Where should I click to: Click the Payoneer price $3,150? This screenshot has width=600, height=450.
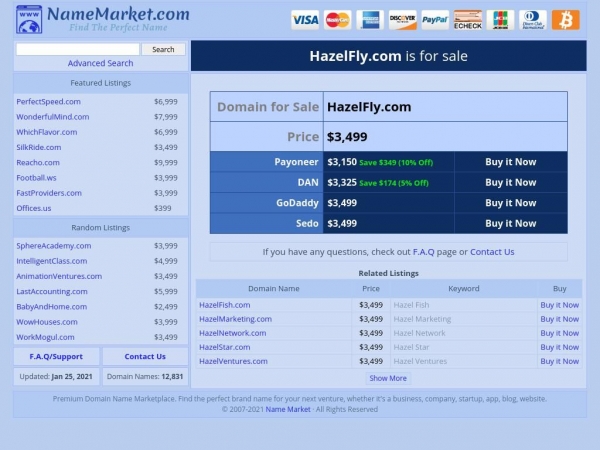[342, 162]
